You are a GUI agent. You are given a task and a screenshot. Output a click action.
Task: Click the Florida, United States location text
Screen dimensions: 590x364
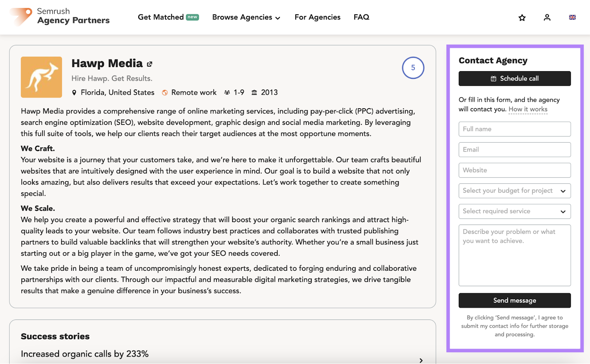coord(118,92)
